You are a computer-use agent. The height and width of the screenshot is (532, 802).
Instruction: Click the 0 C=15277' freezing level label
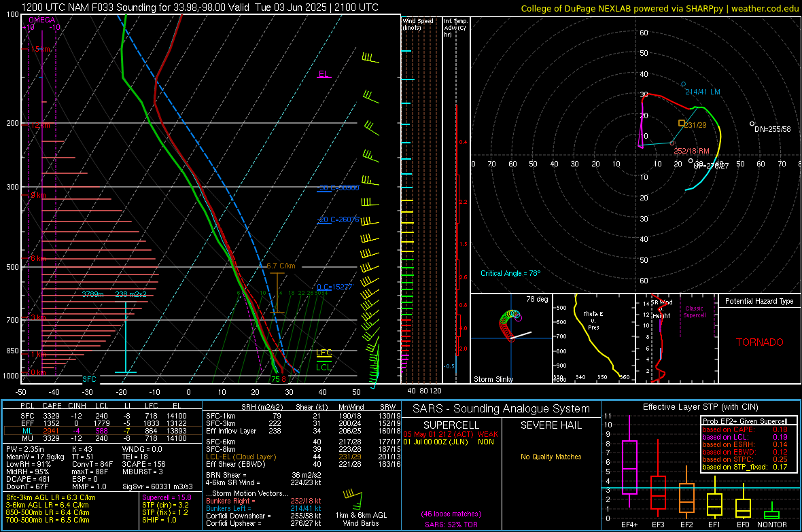tap(334, 287)
